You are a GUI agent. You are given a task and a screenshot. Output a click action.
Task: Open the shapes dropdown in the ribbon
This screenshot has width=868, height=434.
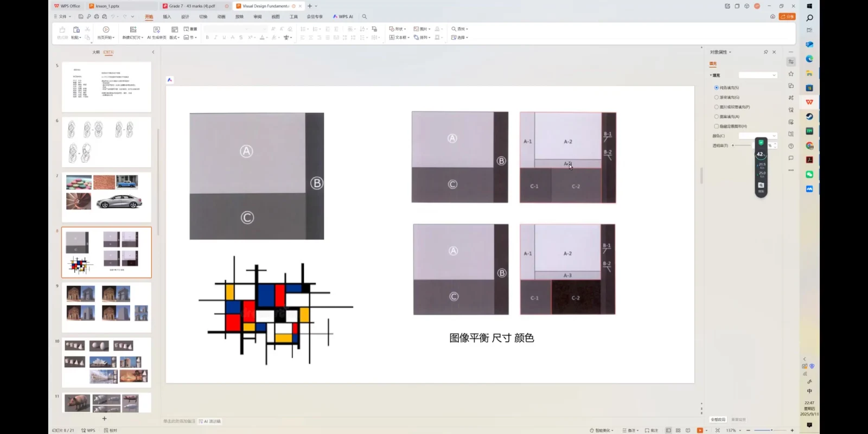(x=398, y=29)
